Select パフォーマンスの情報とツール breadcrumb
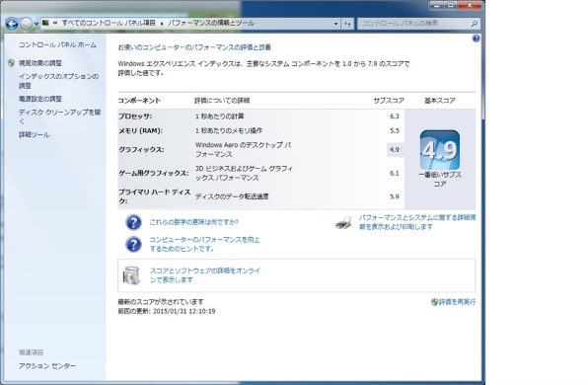 point(211,23)
